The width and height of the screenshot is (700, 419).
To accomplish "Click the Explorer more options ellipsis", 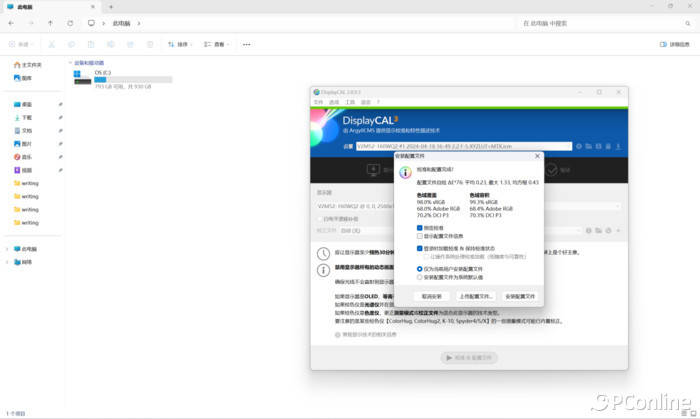I will tap(247, 44).
